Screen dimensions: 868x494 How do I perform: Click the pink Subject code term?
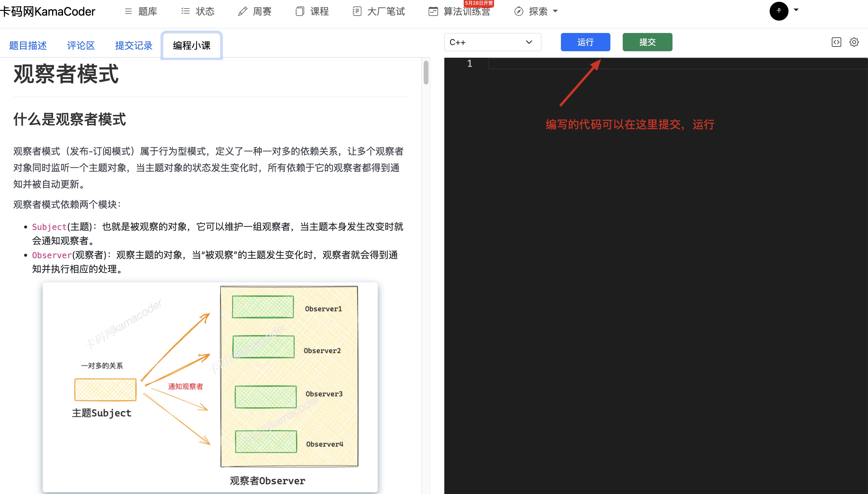[49, 227]
